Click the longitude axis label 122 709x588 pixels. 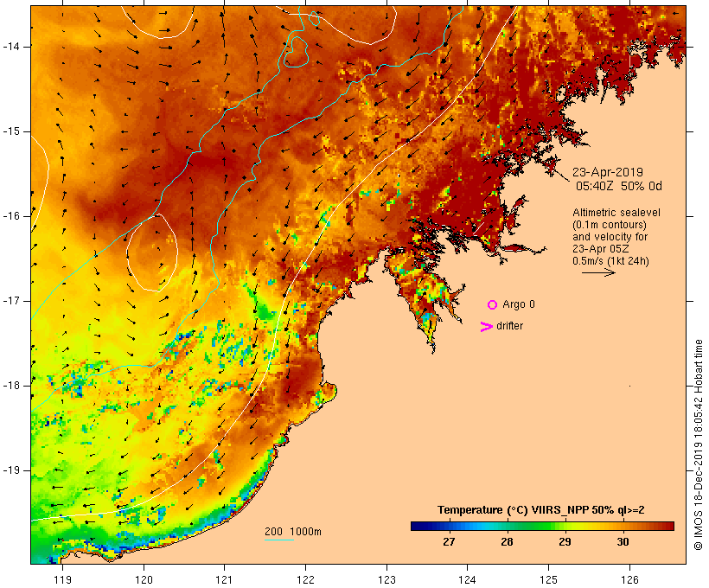point(306,579)
